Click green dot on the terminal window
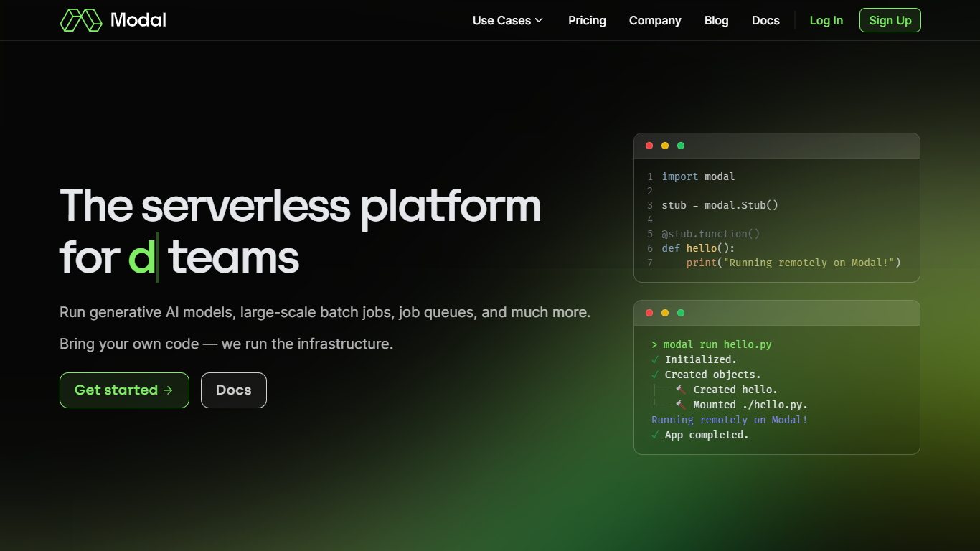Viewport: 980px width, 551px height. pos(681,313)
